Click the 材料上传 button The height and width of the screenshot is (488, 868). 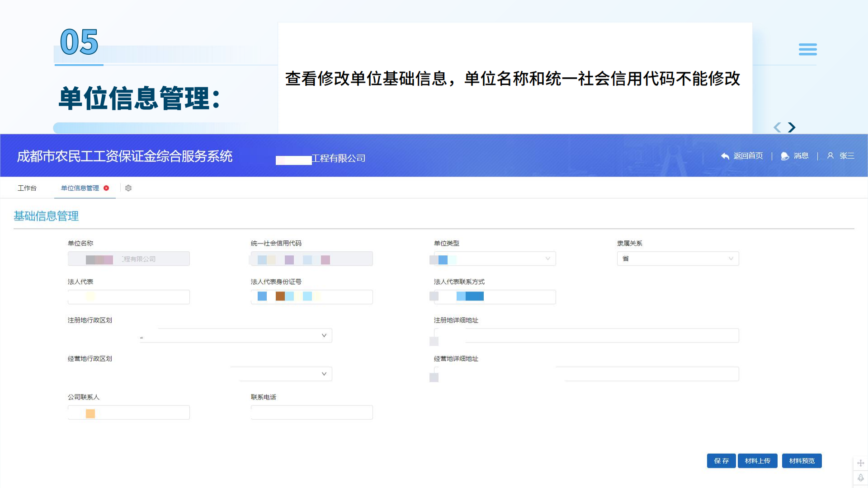[758, 461]
